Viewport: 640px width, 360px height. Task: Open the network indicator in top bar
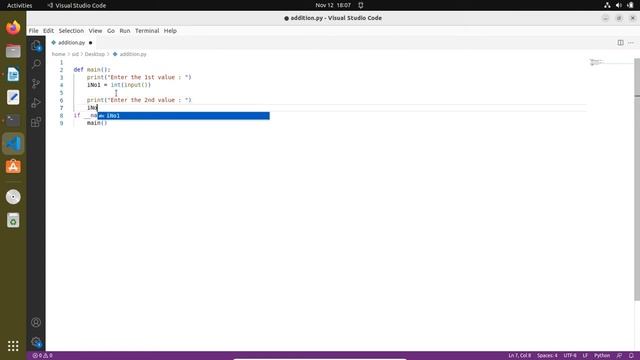[607, 5]
